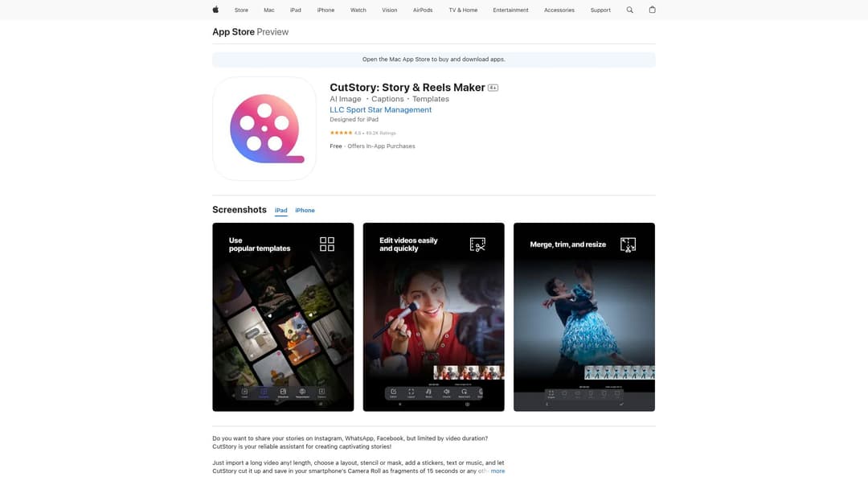Image resolution: width=868 pixels, height=489 pixels.
Task: Click the orange star rating
Action: tap(341, 133)
